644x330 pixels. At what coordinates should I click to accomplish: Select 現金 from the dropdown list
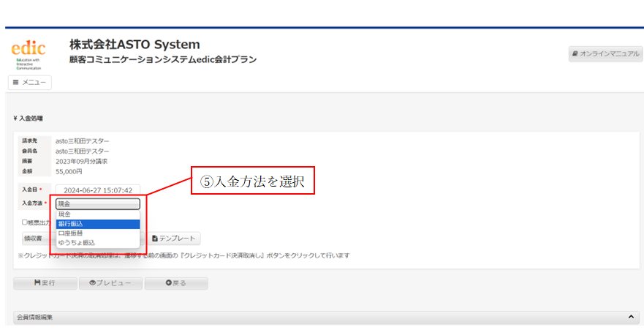[x=98, y=214]
